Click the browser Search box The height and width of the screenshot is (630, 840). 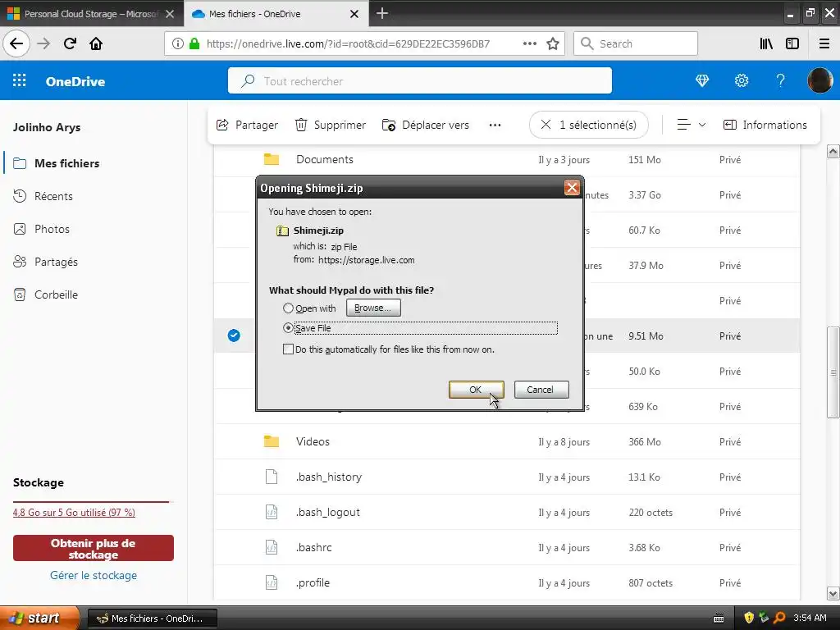[x=636, y=43]
